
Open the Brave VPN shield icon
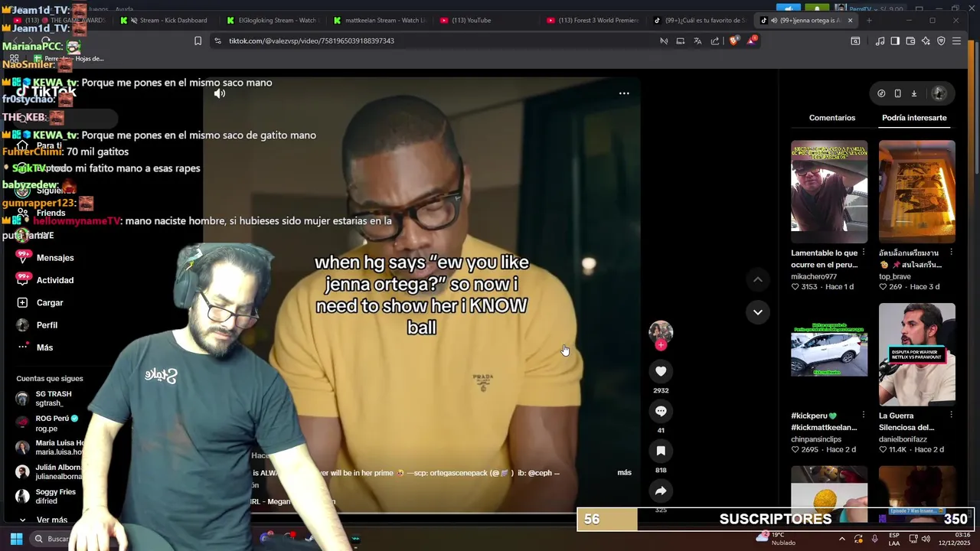click(x=941, y=41)
